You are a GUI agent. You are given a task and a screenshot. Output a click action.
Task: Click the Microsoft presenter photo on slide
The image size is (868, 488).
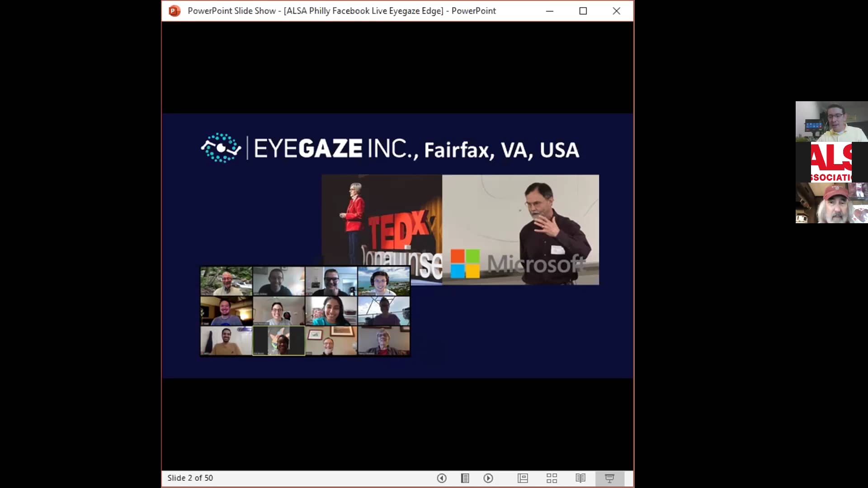(521, 230)
